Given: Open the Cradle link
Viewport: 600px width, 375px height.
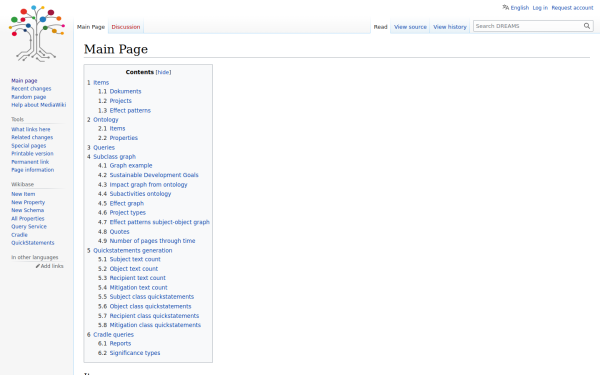Looking at the screenshot, I should tap(19, 235).
